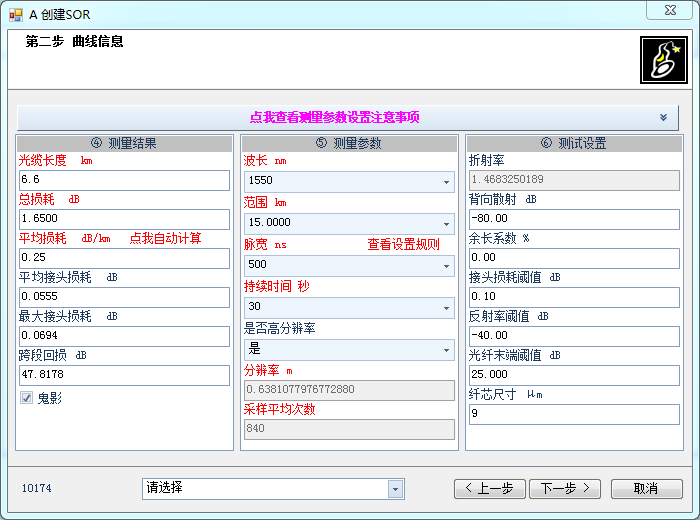Viewport: 700px width, 520px height.
Task: Toggle the 鬼影 checkbox
Action: [x=27, y=398]
